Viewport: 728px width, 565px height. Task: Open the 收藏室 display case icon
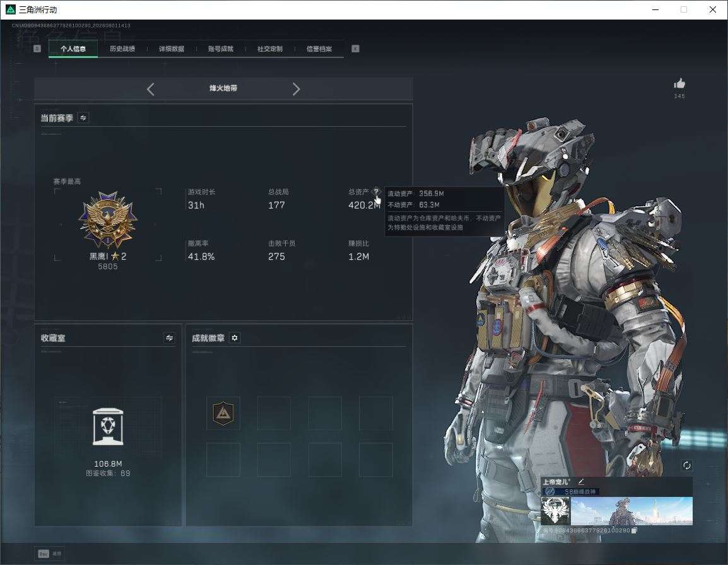[108, 427]
